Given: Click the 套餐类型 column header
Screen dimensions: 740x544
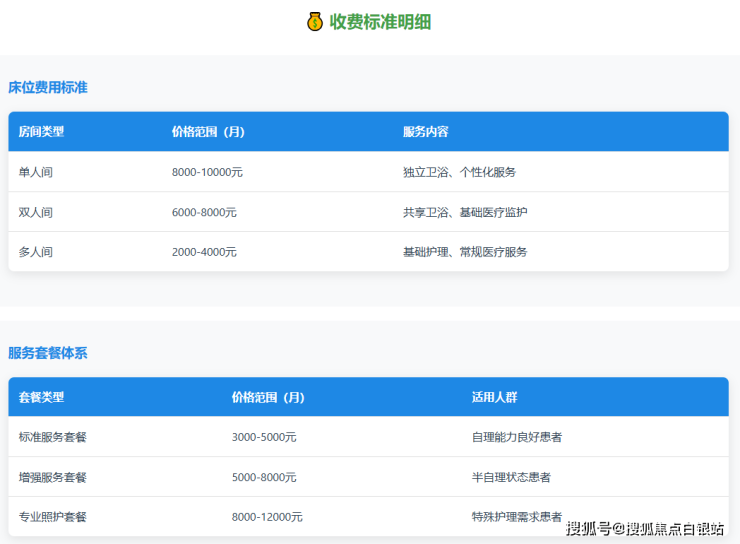Looking at the screenshot, I should point(41,397).
